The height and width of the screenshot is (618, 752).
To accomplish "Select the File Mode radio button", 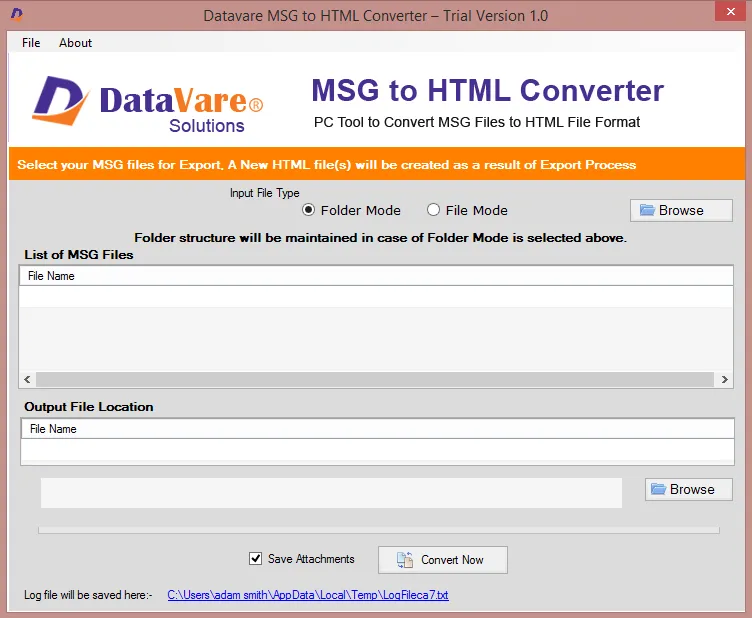I will (433, 210).
